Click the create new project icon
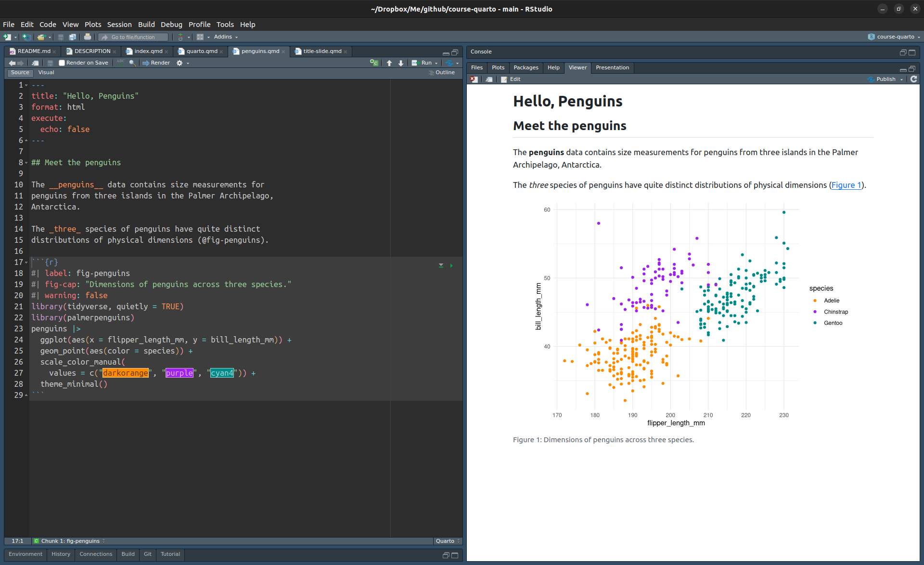Viewport: 924px width, 565px height. pos(27,37)
